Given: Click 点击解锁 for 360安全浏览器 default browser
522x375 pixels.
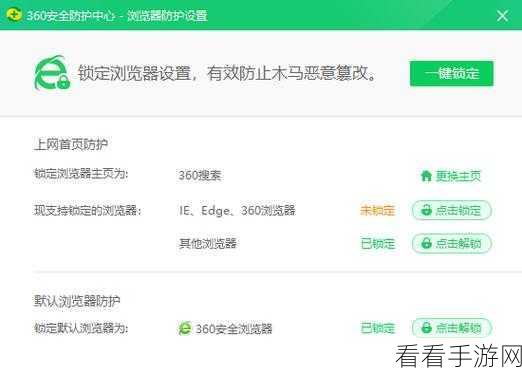Looking at the screenshot, I should 452,328.
